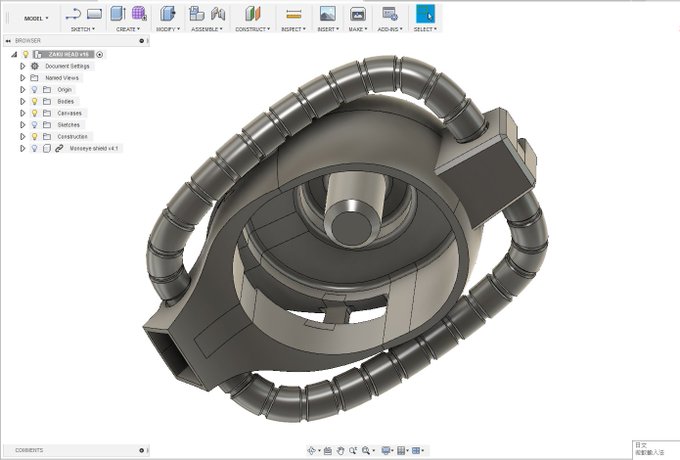Show Monoeye shield component via lightbulb
Viewport: 680px width, 460px height.
(35, 148)
